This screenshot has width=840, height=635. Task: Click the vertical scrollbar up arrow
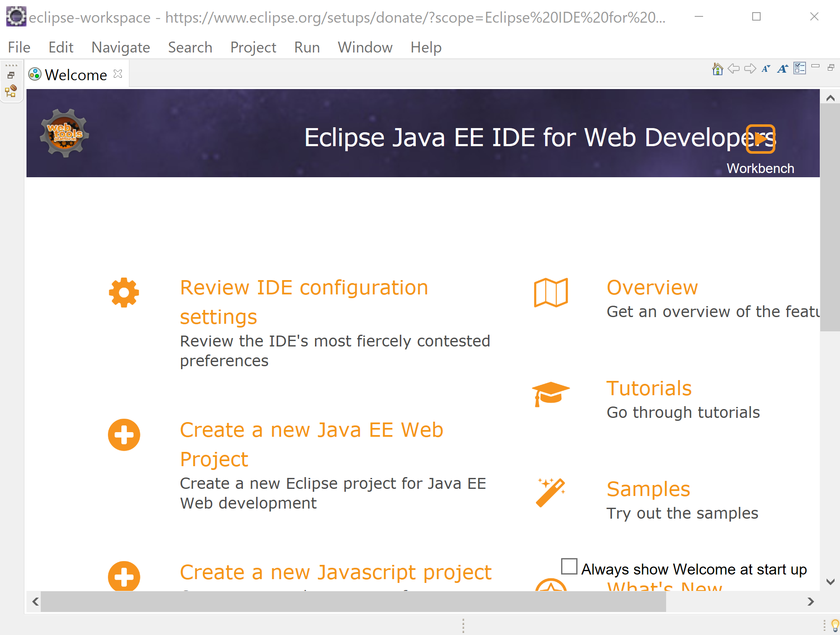[830, 98]
